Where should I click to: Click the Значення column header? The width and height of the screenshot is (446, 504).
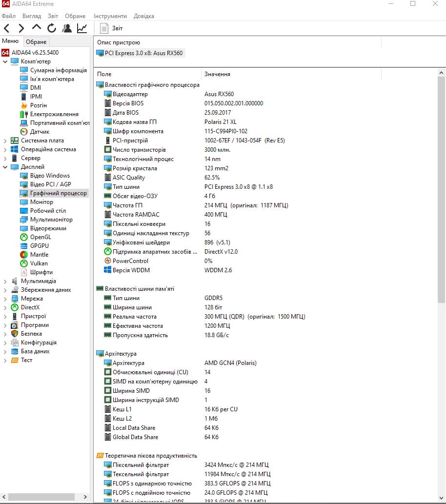(217, 74)
